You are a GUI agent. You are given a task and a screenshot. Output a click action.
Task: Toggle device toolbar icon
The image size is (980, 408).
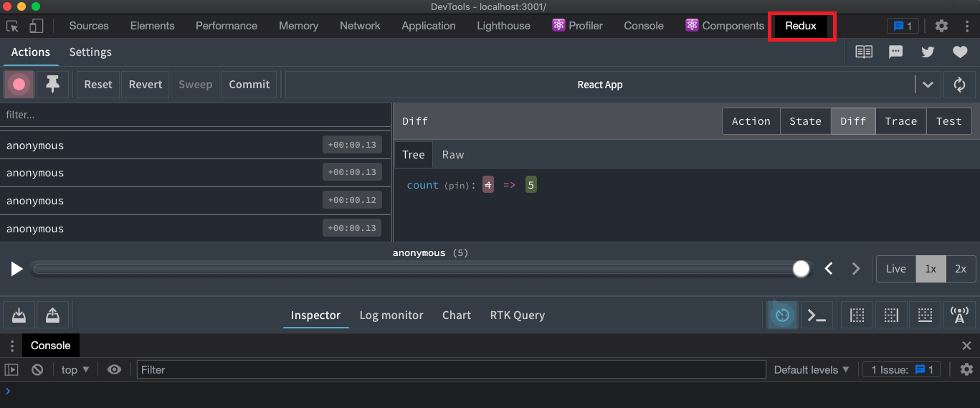point(36,26)
